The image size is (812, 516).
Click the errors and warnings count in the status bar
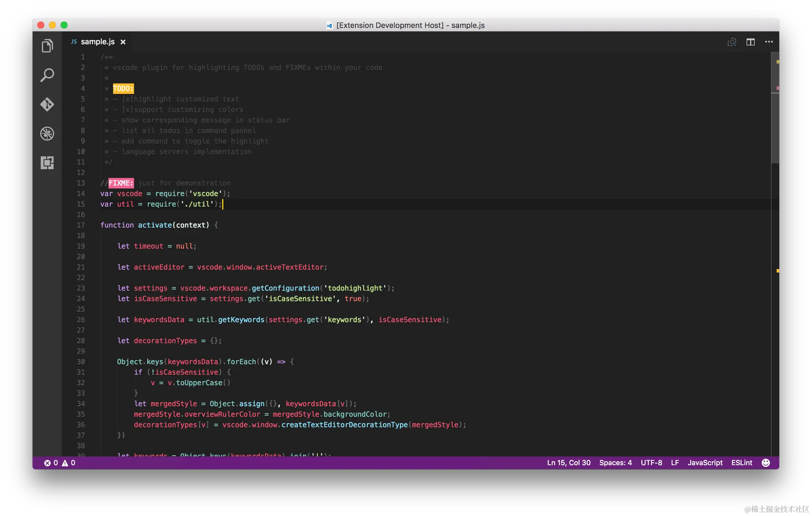click(60, 463)
